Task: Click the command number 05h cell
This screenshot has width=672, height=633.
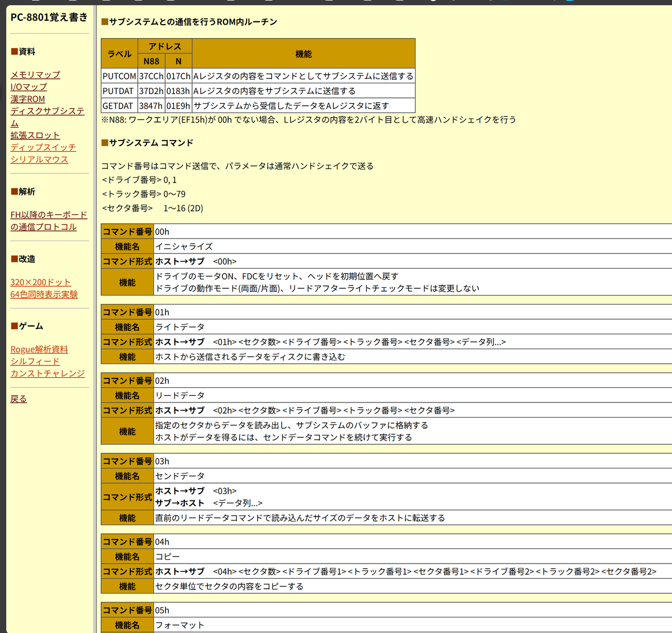Action: point(413,610)
